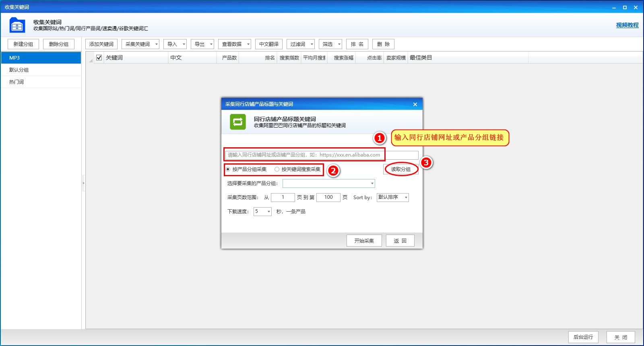Viewport: 644px width, 346px height.
Task: Click the 排名 toolbar button
Action: tap(357, 44)
